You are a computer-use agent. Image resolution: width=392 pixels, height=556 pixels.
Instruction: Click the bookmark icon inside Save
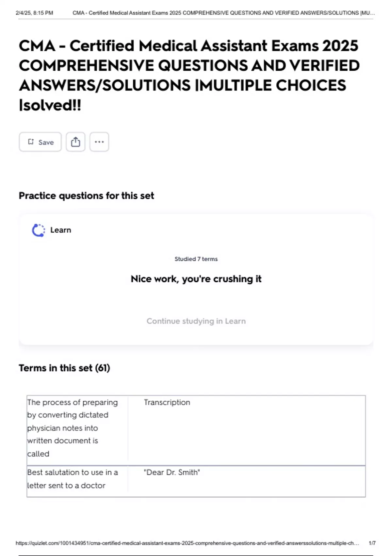pos(31,142)
